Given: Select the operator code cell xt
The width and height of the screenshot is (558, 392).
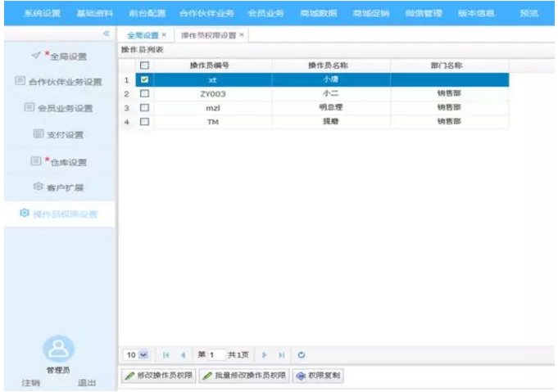Looking at the screenshot, I should coord(213,80).
